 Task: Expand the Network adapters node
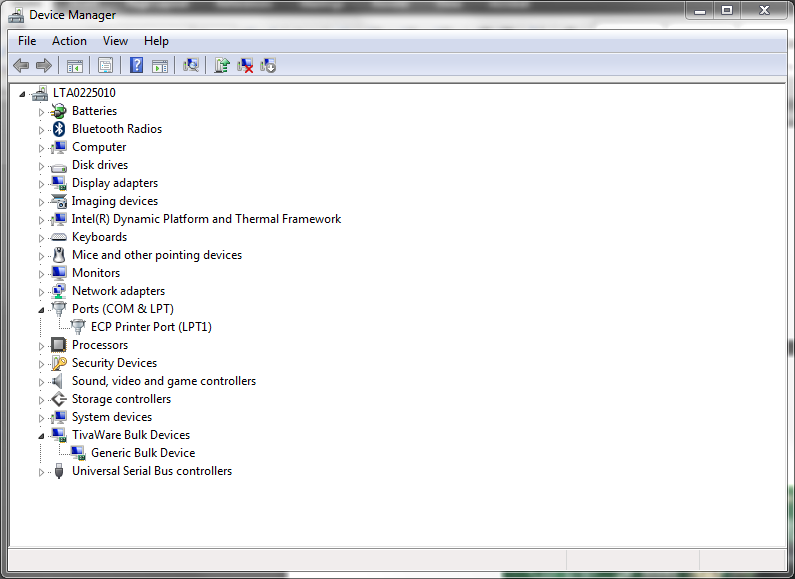click(41, 292)
